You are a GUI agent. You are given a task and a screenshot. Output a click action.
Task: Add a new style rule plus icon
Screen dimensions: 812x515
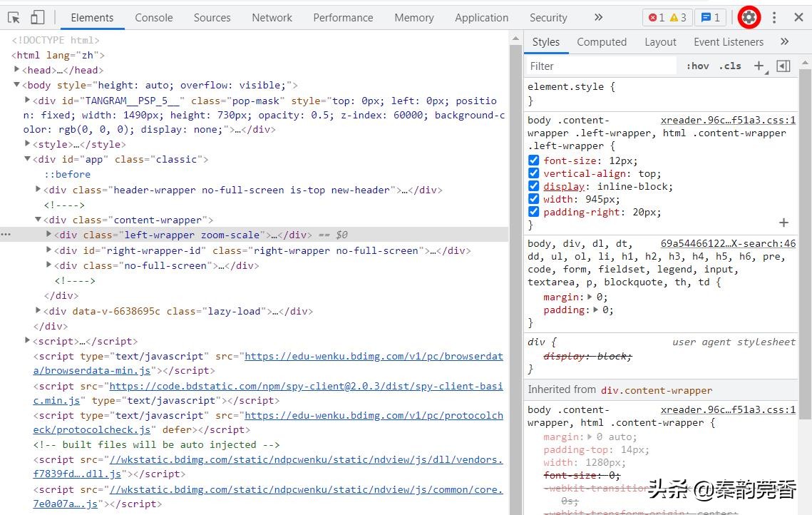click(759, 66)
